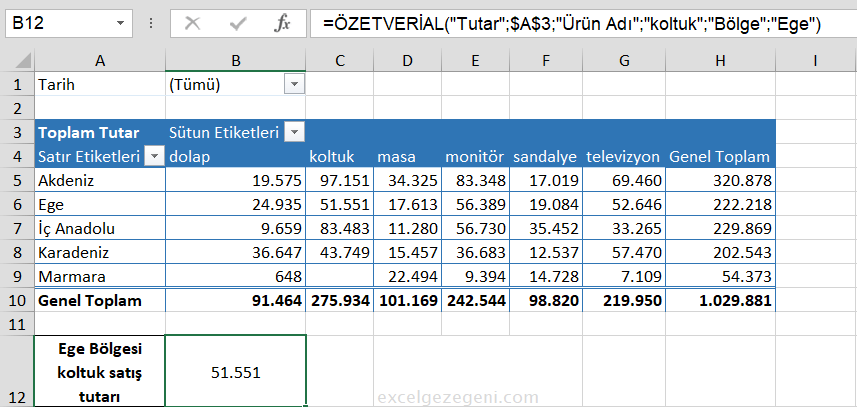Select row 5 header
This screenshot has height=407, width=857.
click(17, 180)
